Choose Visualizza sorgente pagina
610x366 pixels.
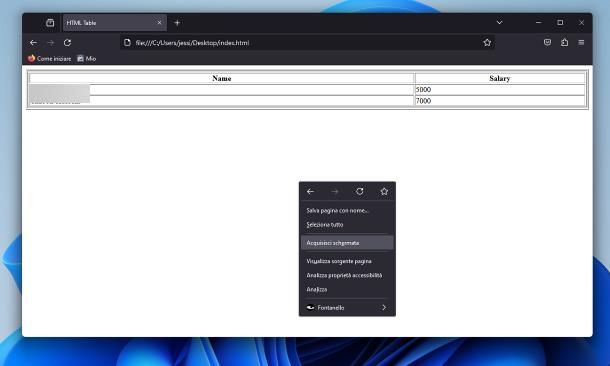tap(347, 261)
